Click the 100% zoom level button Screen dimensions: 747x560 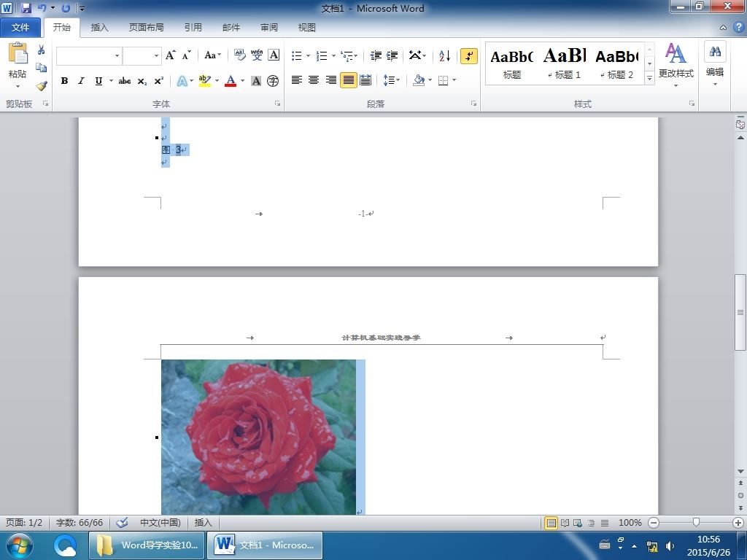coord(630,523)
